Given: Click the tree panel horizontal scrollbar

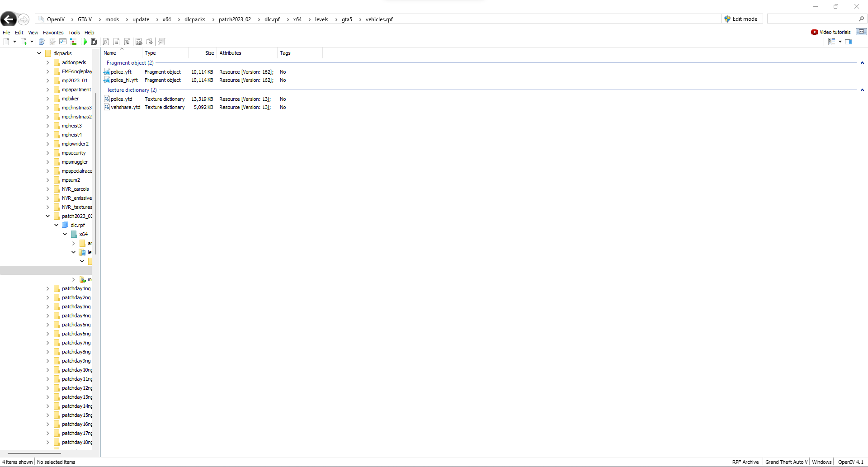Looking at the screenshot, I should click(x=34, y=453).
